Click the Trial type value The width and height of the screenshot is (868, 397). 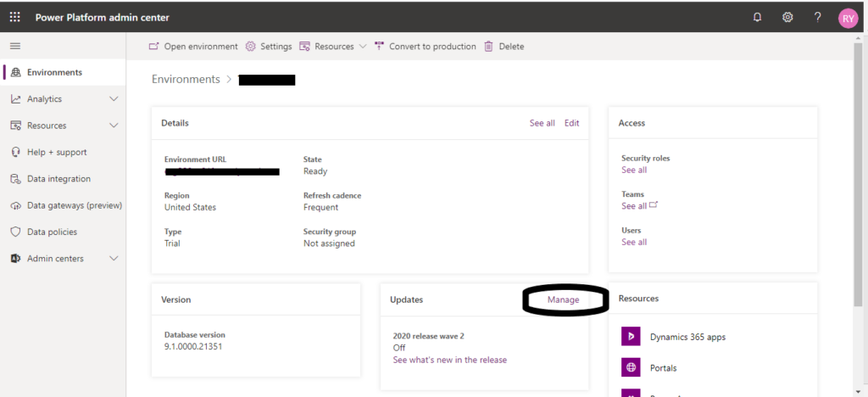[x=172, y=243]
